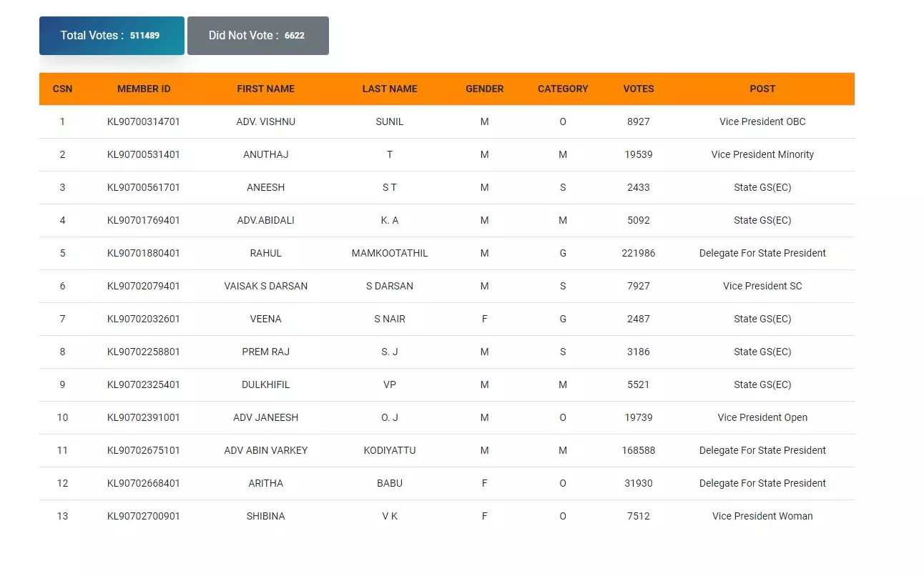This screenshot has height=576, width=924.
Task: Select ARITHA in row 12
Action: [265, 483]
